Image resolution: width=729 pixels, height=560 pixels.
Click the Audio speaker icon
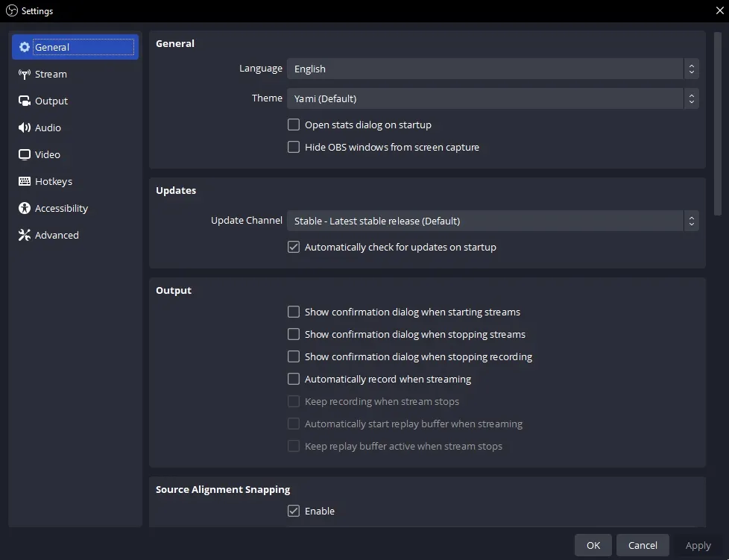point(24,128)
